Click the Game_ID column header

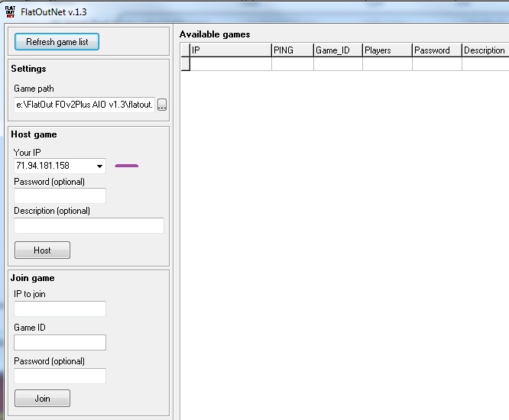click(x=338, y=50)
